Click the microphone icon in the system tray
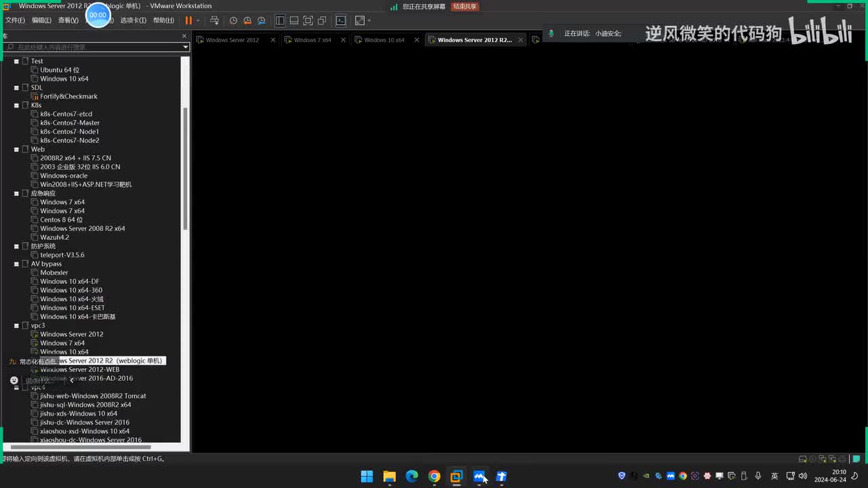This screenshot has height=488, width=868. click(x=758, y=476)
